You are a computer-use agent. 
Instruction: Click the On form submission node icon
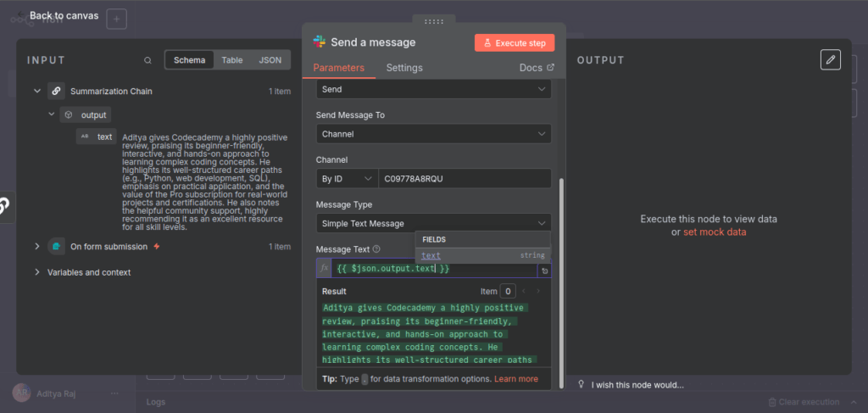tap(56, 246)
